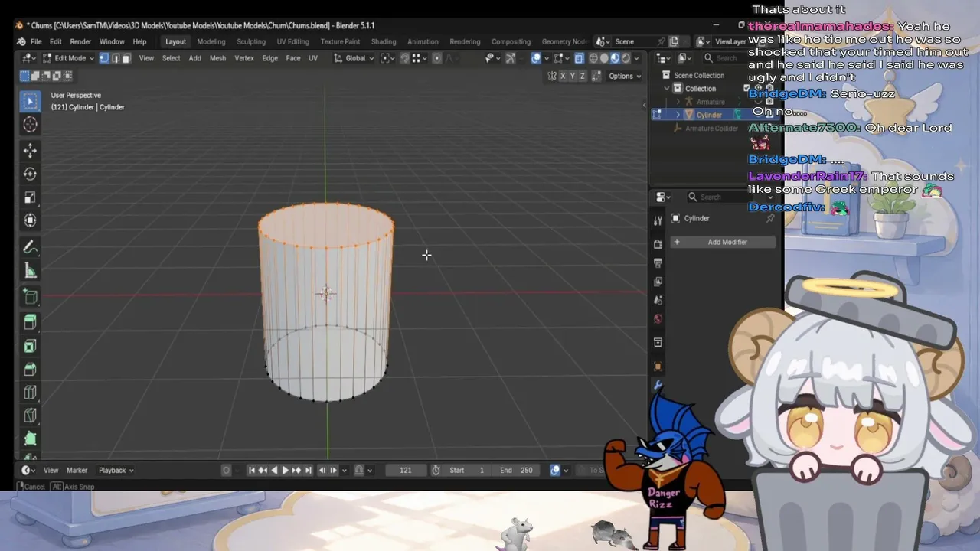
Task: Switch to the UV Editing workspace tab
Action: 293,41
